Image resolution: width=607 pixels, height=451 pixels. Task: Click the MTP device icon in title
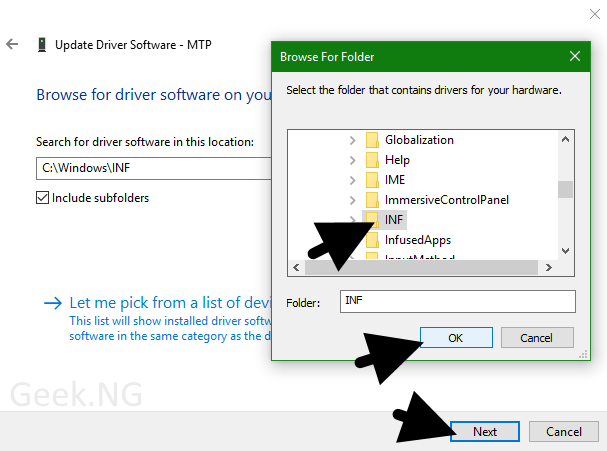pos(42,45)
